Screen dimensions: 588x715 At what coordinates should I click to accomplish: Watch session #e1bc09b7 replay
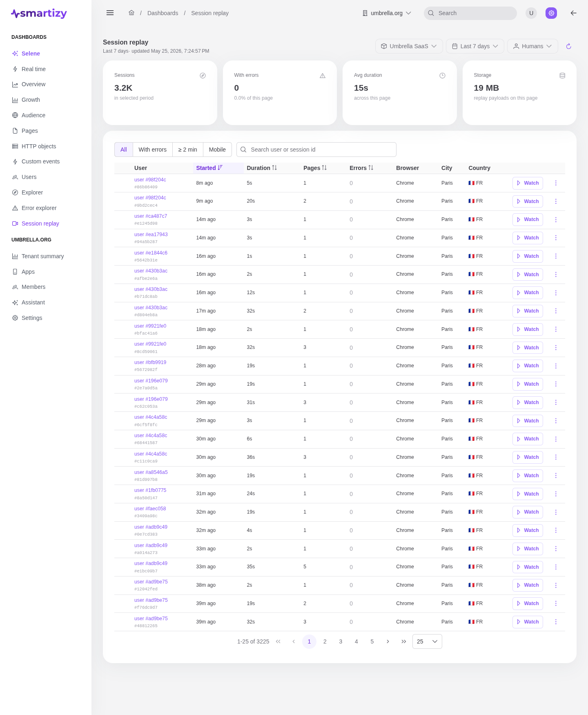pos(528,567)
